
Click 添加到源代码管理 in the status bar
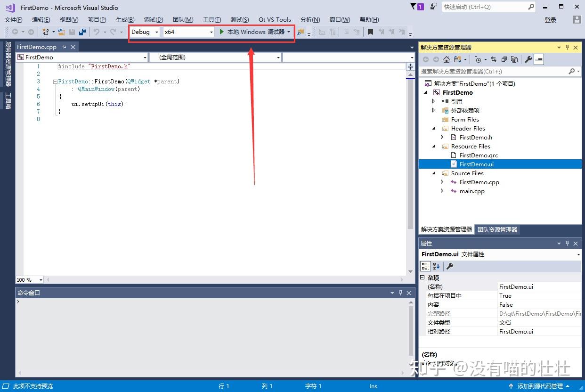point(540,386)
